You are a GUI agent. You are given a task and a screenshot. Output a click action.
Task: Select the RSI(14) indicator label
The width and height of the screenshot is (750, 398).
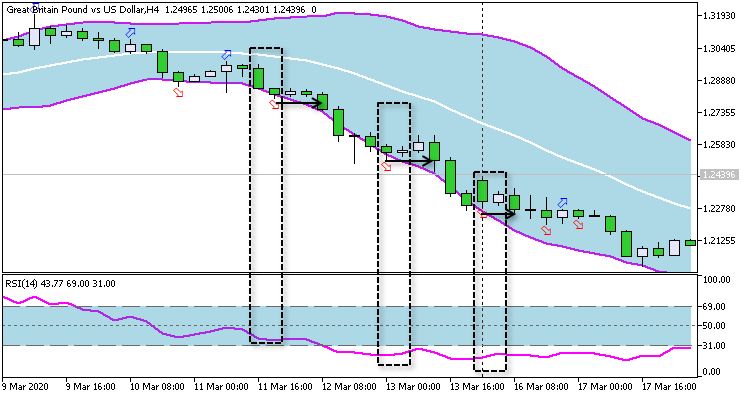pos(21,284)
